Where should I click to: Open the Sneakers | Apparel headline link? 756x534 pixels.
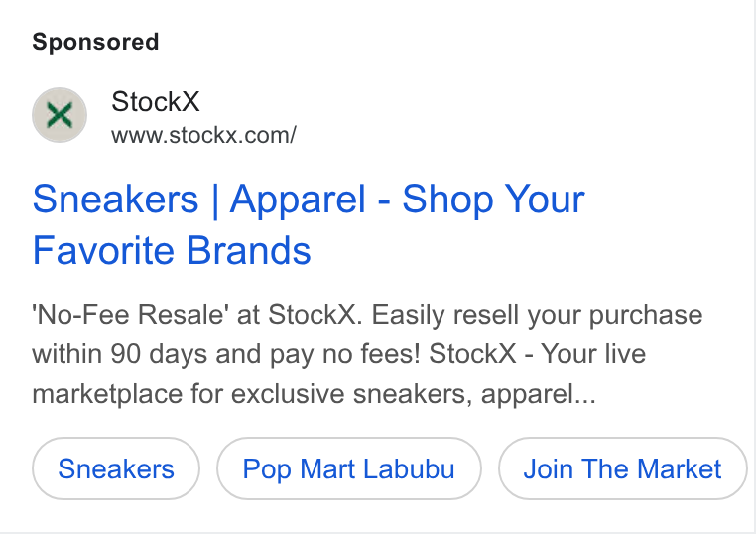(x=309, y=224)
